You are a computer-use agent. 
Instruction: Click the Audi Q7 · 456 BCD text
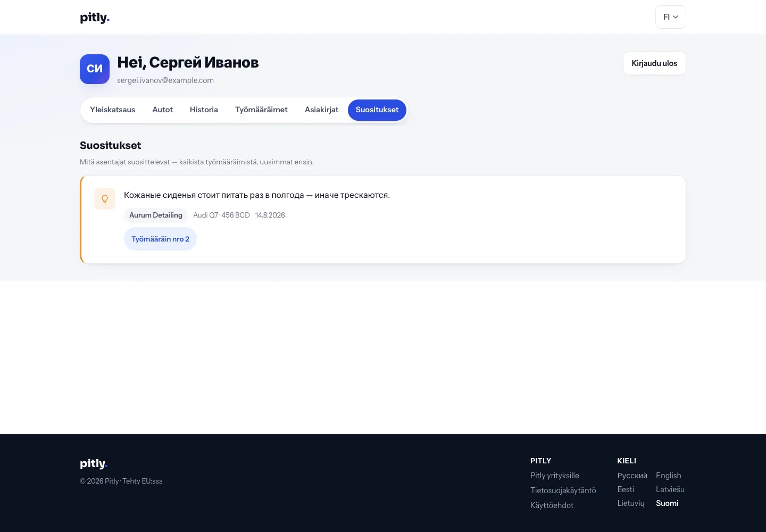tap(221, 215)
